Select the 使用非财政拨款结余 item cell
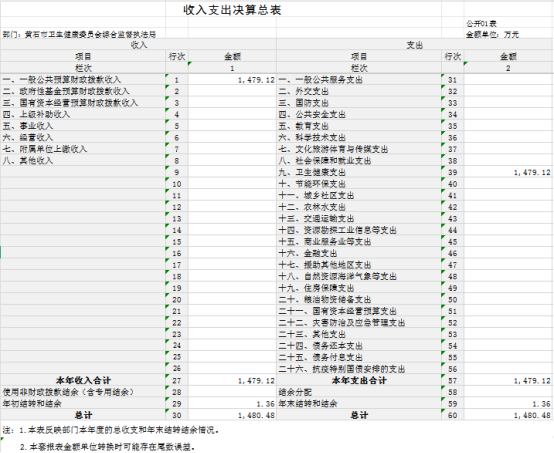Screen dimensions: 554x453 pos(83,392)
